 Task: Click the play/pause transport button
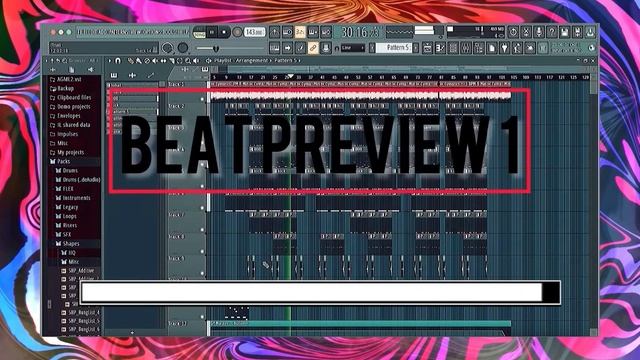[x=212, y=32]
